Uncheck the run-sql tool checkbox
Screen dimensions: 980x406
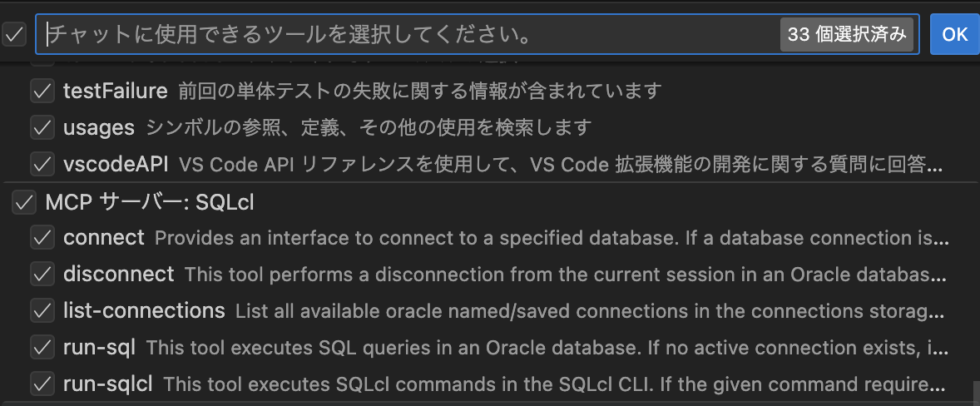[41, 347]
